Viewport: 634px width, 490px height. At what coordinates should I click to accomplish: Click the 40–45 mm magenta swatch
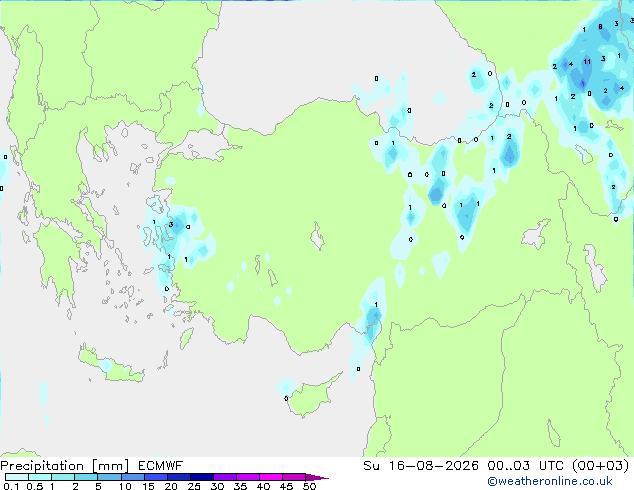pos(271,477)
